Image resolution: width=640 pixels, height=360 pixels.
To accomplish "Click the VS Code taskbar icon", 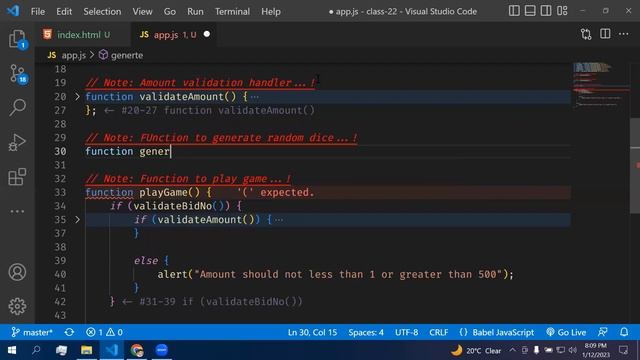I will pos(112,350).
